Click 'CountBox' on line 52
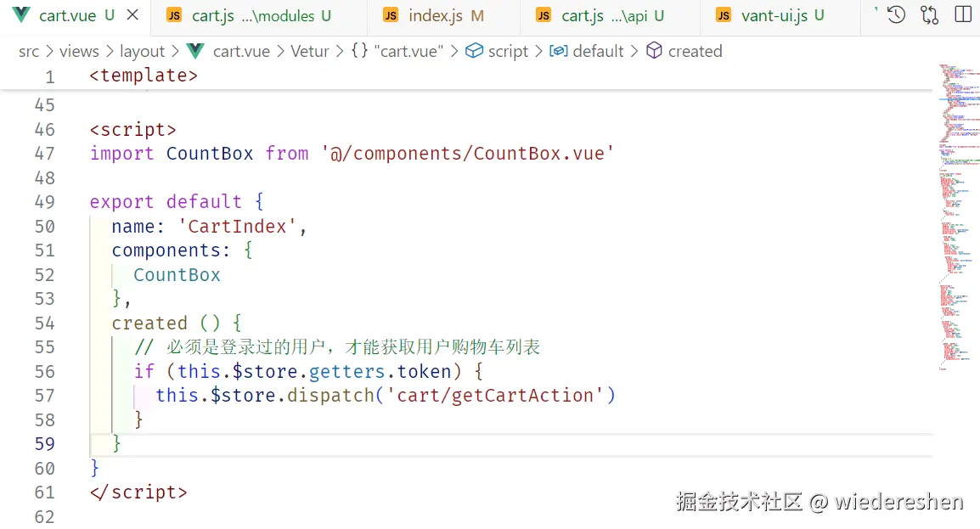Image resolution: width=980 pixels, height=529 pixels. (177, 275)
